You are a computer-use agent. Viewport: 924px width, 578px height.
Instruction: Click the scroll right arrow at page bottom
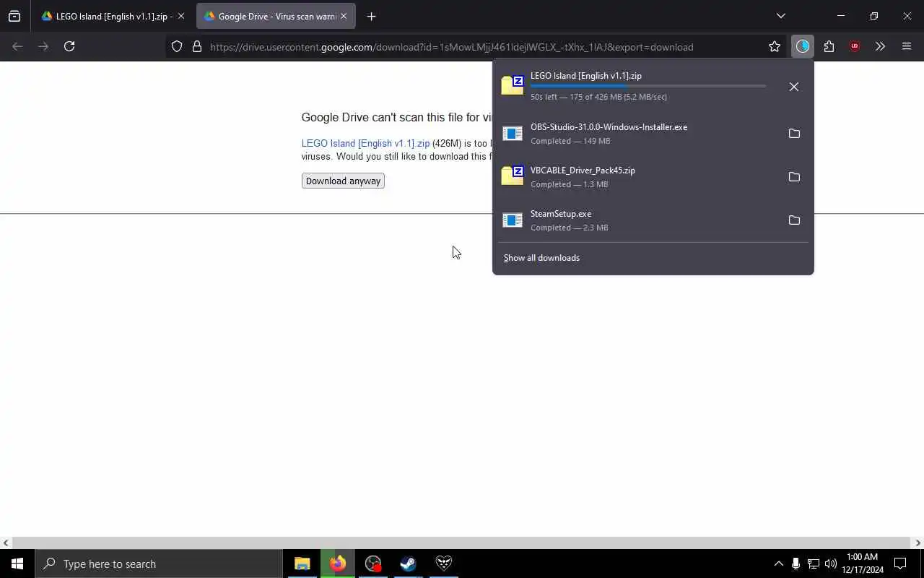tap(918, 543)
